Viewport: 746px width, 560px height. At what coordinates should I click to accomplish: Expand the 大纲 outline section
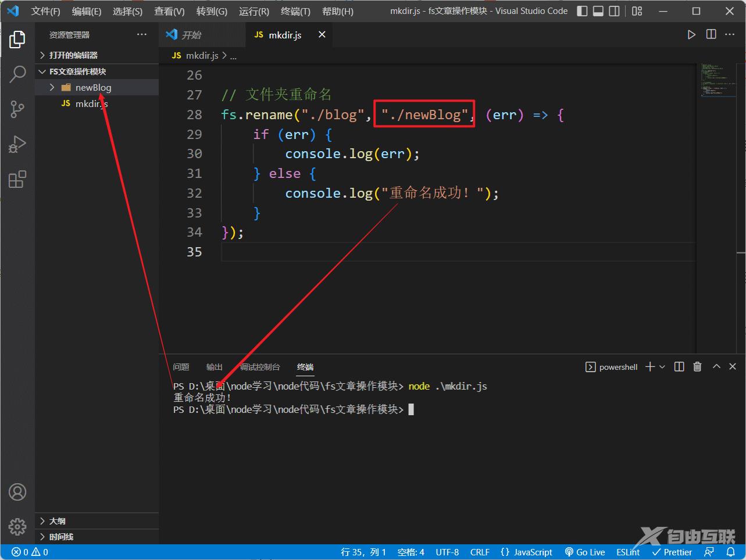[97, 521]
